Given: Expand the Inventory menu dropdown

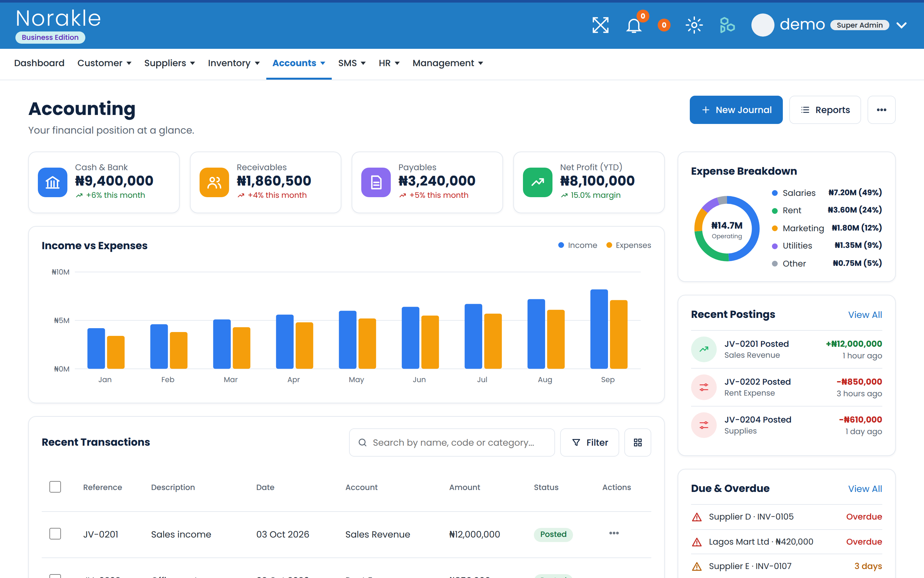Looking at the screenshot, I should pos(234,63).
